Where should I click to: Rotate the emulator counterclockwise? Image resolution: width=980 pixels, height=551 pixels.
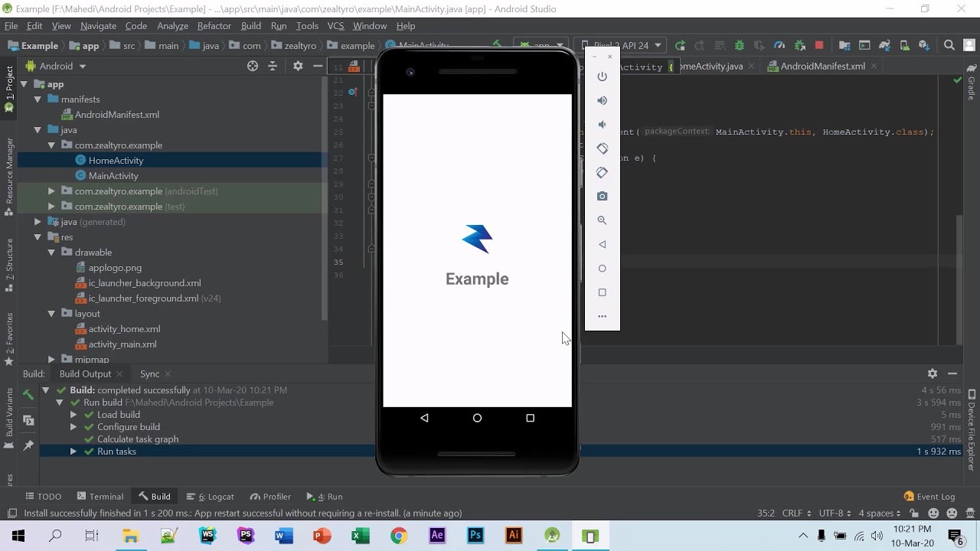click(x=602, y=148)
